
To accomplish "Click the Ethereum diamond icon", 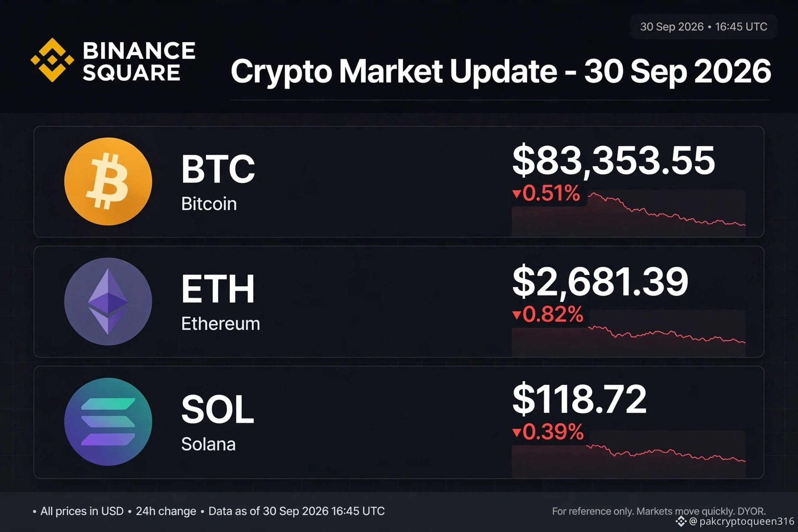I will (108, 301).
